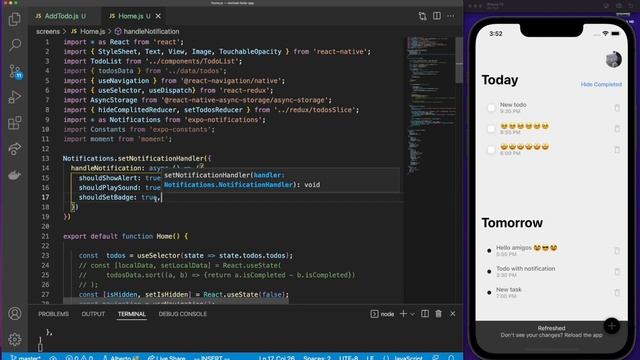Screen dimensions: 640x360
Task: Switch to the PROBLEMS panel tab
Action: (x=53, y=314)
